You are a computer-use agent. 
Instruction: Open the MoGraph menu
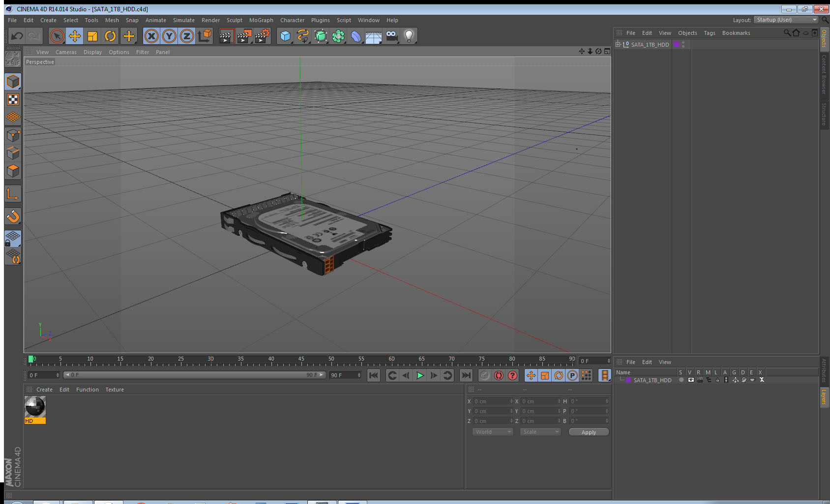click(x=261, y=20)
